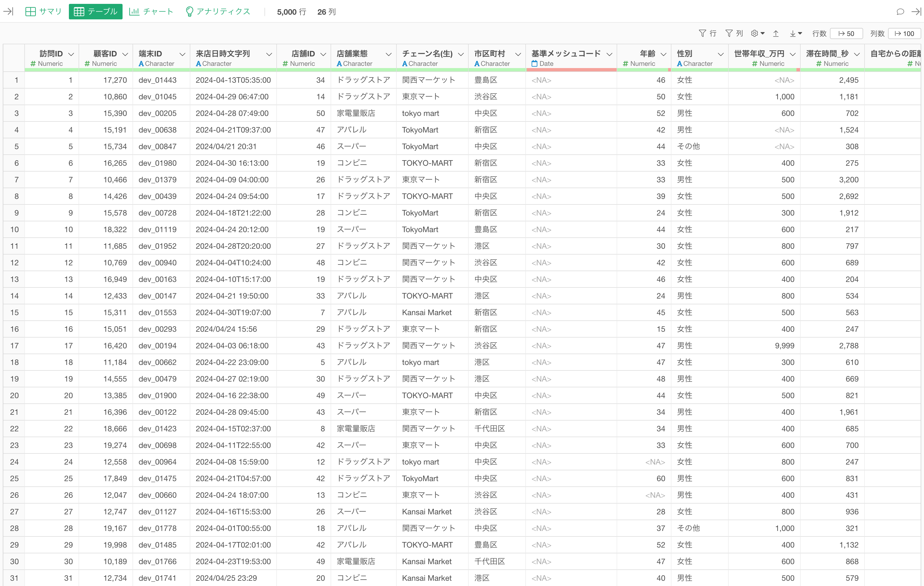Click the 5,000 行 count label
924x586 pixels.
pyautogui.click(x=291, y=12)
